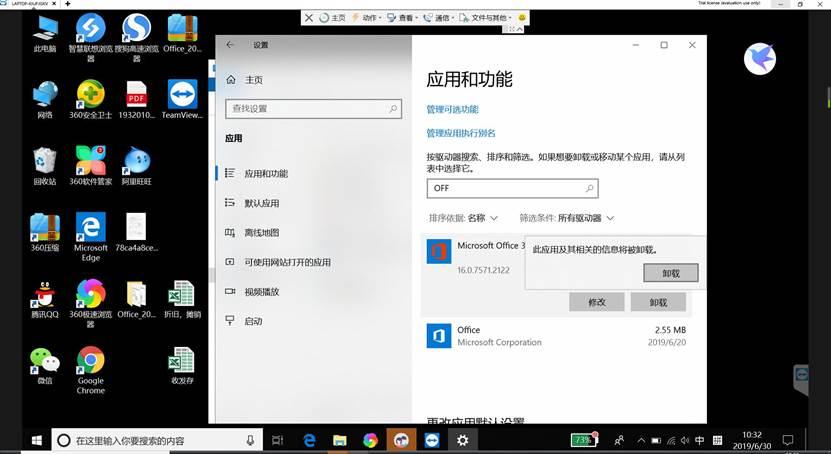Open 搜狗高速浏览器 desktop shortcut
Screen dimensions: 831x454
[136, 37]
